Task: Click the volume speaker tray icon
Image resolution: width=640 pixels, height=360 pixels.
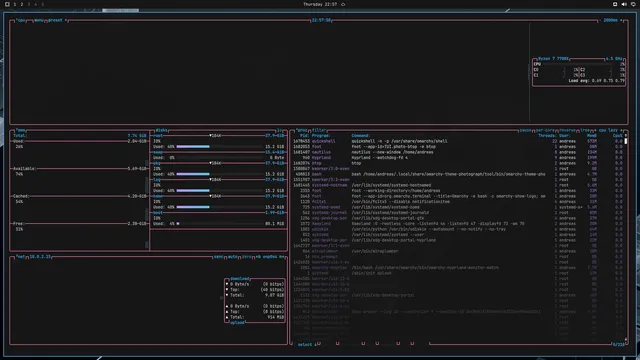Action: (624, 4)
